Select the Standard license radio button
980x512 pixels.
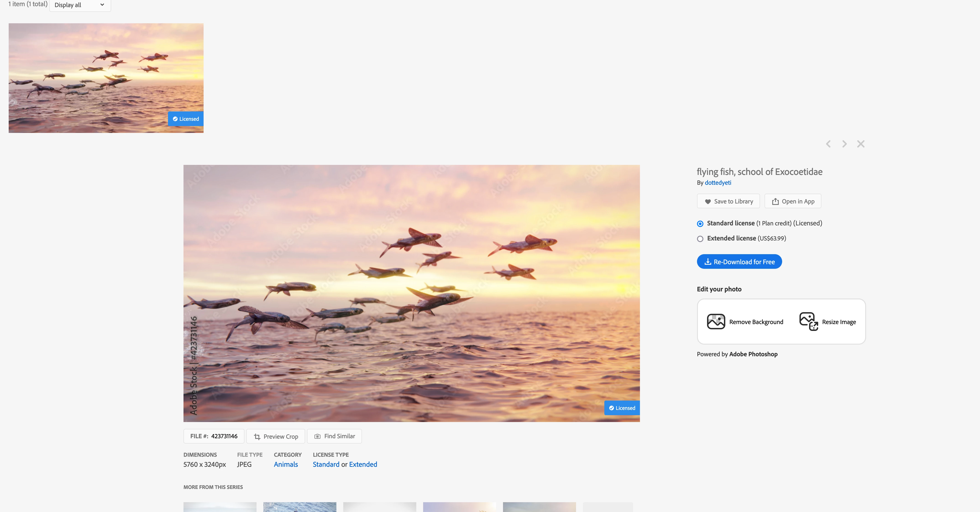pos(700,224)
